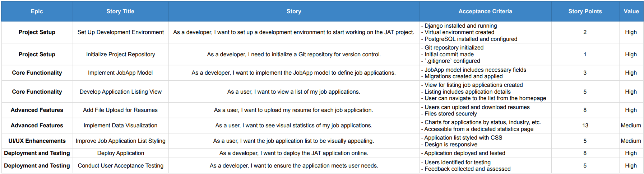Click the Implement JobApp Model title
This screenshot has width=644, height=174.
[x=120, y=73]
